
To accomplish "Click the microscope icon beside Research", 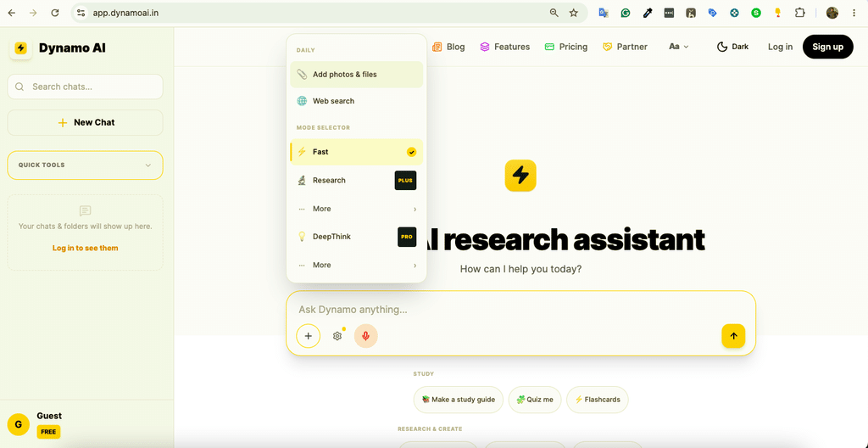I will pos(302,180).
